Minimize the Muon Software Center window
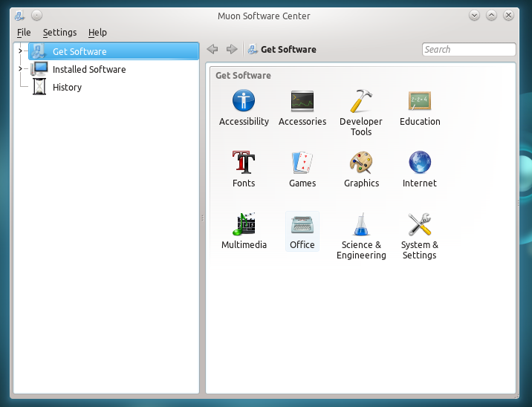Viewport: 532px width, 407px height. [474, 16]
